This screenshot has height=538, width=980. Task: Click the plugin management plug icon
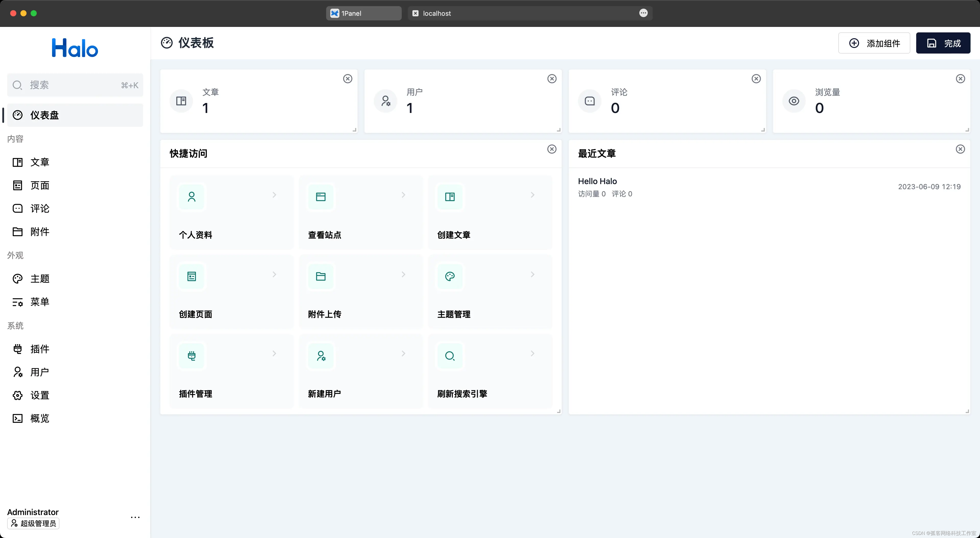[191, 356]
